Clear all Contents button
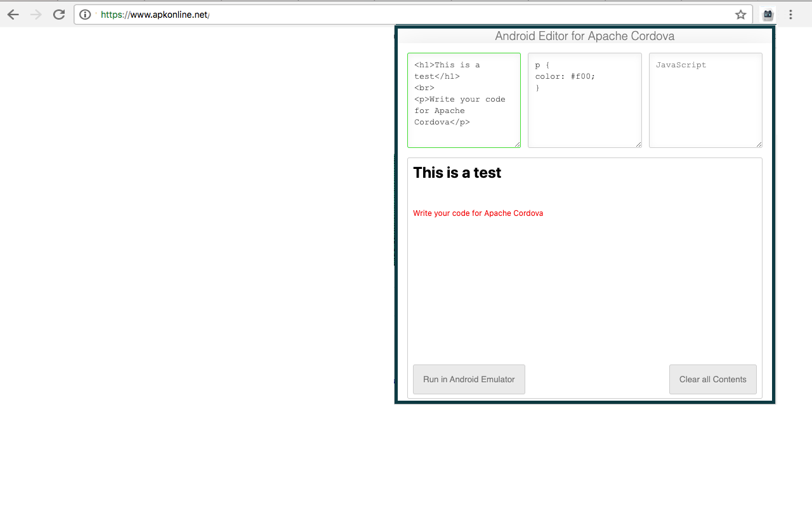 point(713,379)
